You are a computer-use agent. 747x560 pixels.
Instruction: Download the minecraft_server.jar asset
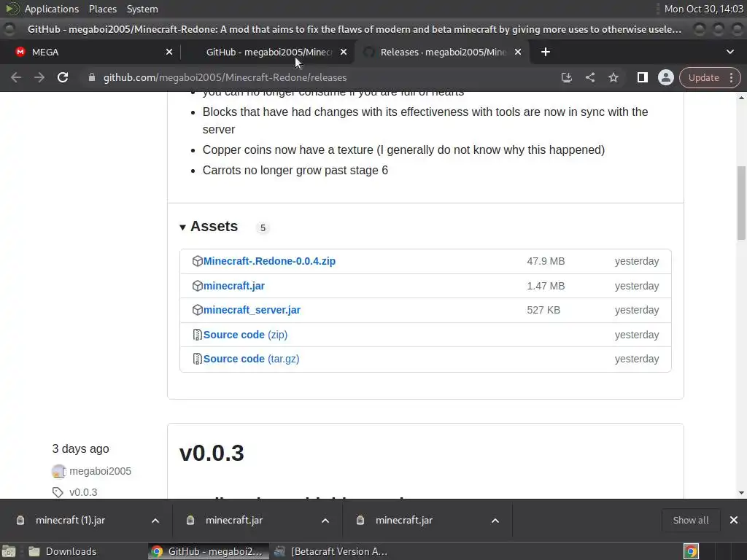(252, 310)
